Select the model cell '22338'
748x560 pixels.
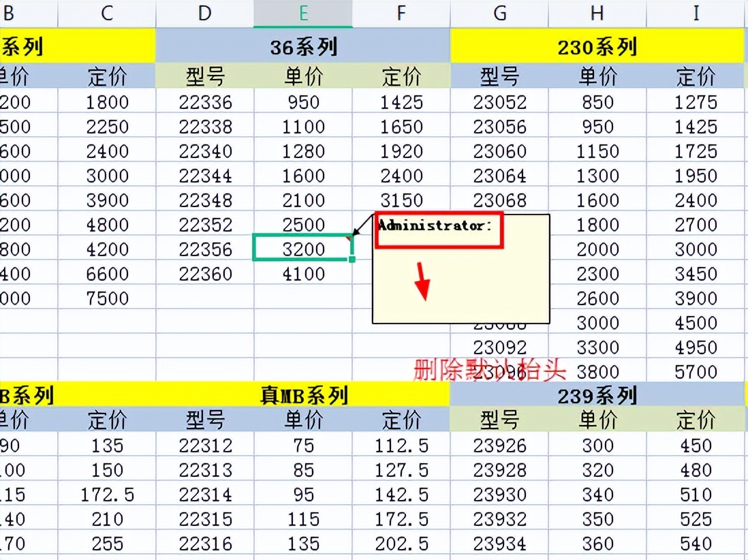205,127
